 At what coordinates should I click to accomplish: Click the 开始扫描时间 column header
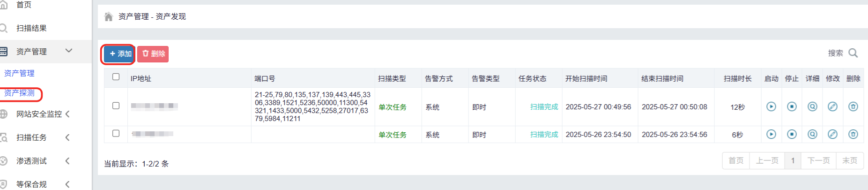click(x=586, y=79)
